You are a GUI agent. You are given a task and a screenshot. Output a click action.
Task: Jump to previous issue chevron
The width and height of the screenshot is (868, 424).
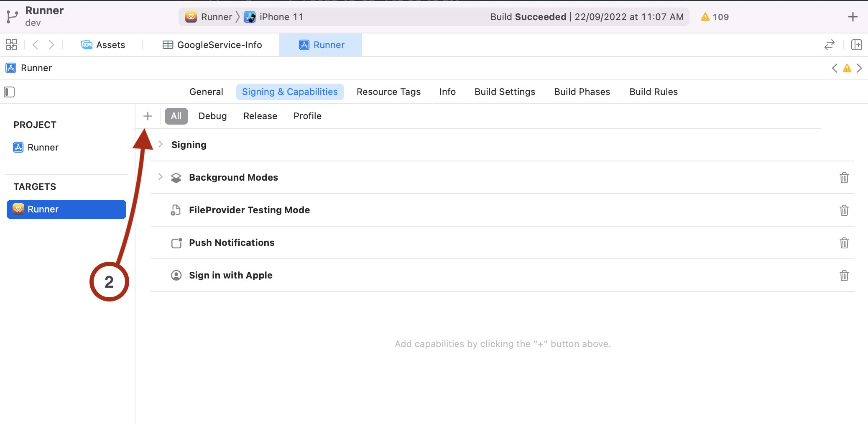[835, 68]
